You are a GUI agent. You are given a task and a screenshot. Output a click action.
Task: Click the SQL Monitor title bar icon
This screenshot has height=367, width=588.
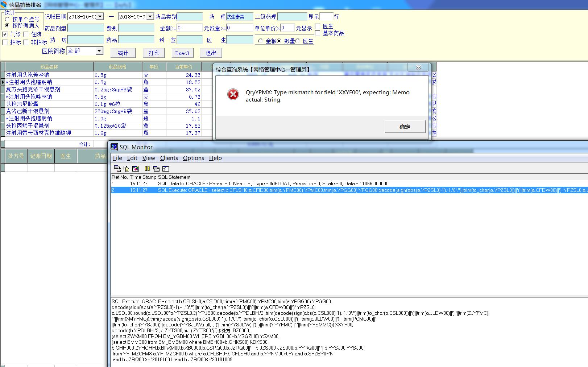(114, 147)
